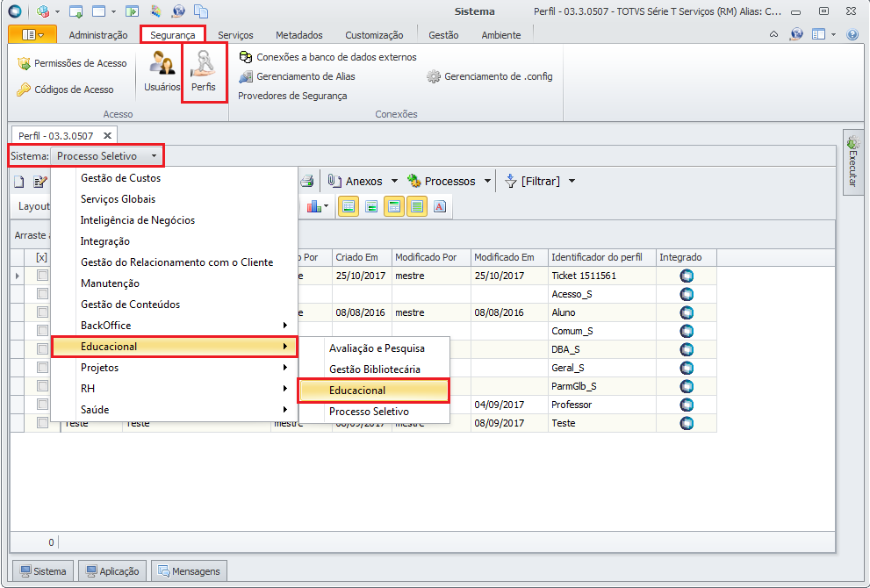Check the box in Ticket 1511561 row

coord(42,276)
